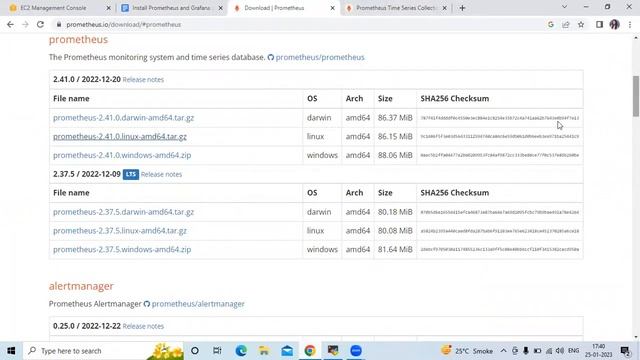Select checksum of prometheus-2.37.5 windows file
Image resolution: width=640 pixels, height=360 pixels.
point(500,250)
